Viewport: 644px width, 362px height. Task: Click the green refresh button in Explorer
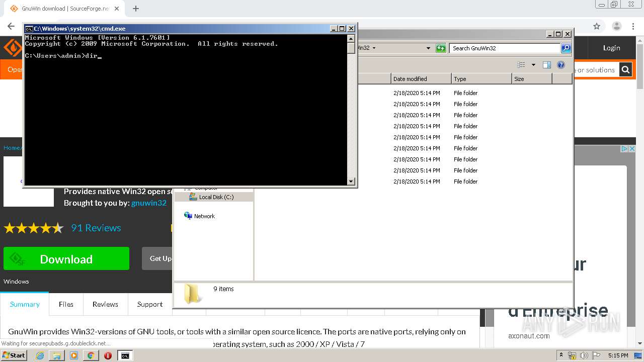pyautogui.click(x=441, y=48)
